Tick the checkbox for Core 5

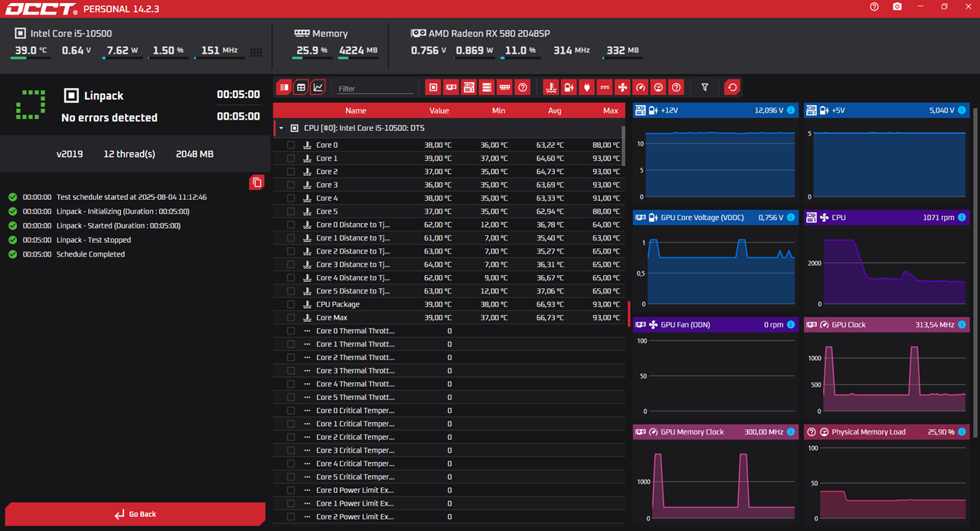[x=291, y=211]
